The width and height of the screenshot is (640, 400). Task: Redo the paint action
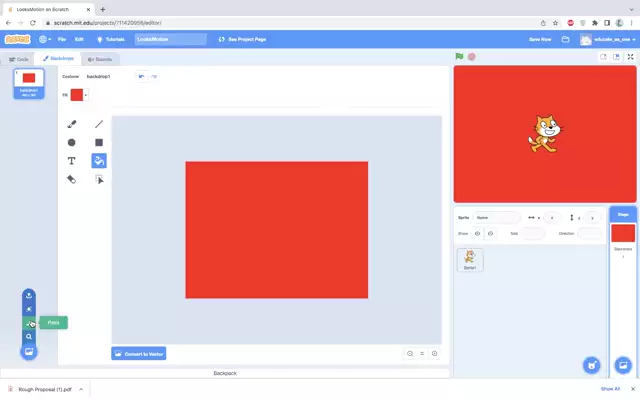pos(154,76)
